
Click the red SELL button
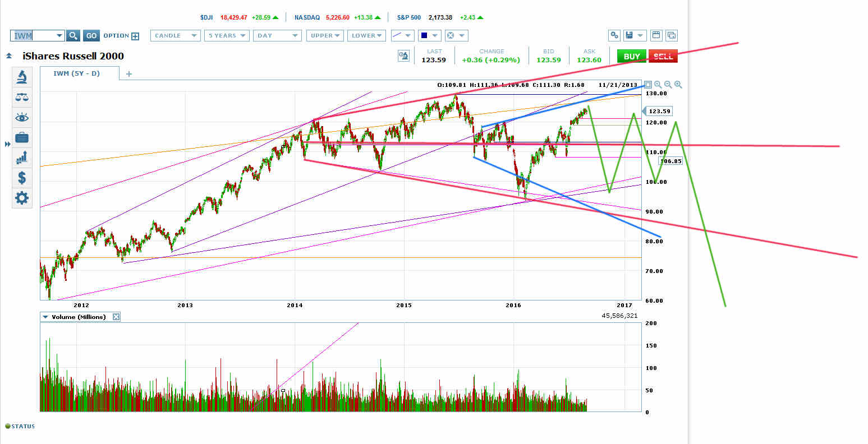(x=663, y=56)
